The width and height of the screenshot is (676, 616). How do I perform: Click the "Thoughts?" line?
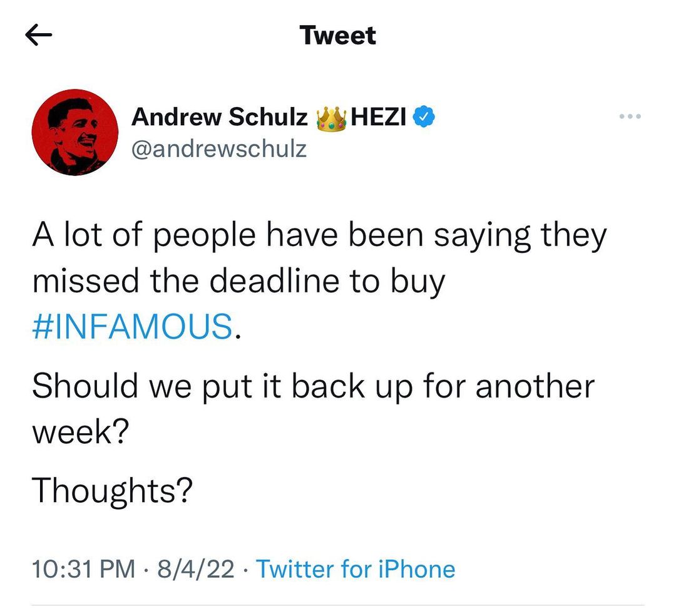[111, 490]
